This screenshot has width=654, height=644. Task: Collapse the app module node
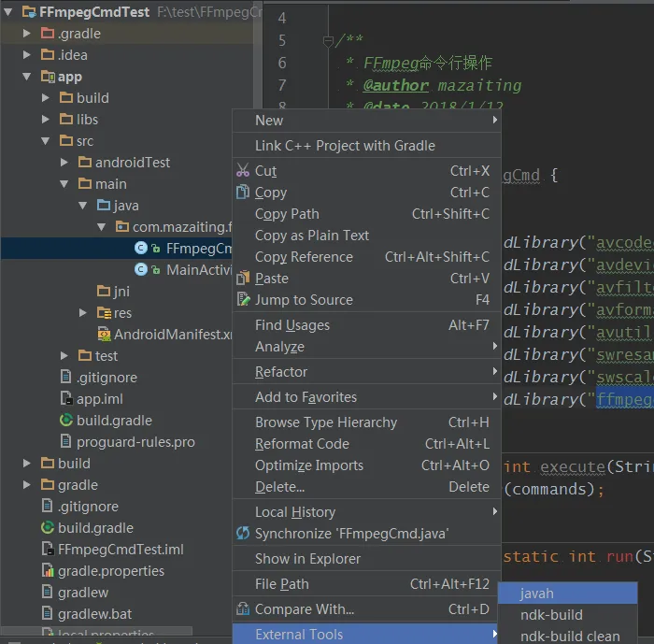pos(27,77)
